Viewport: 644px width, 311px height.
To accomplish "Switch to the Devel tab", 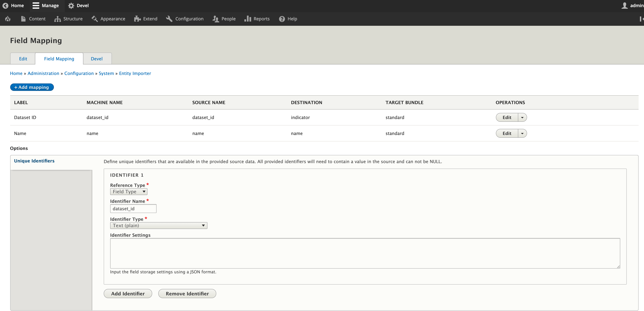I will click(x=97, y=59).
